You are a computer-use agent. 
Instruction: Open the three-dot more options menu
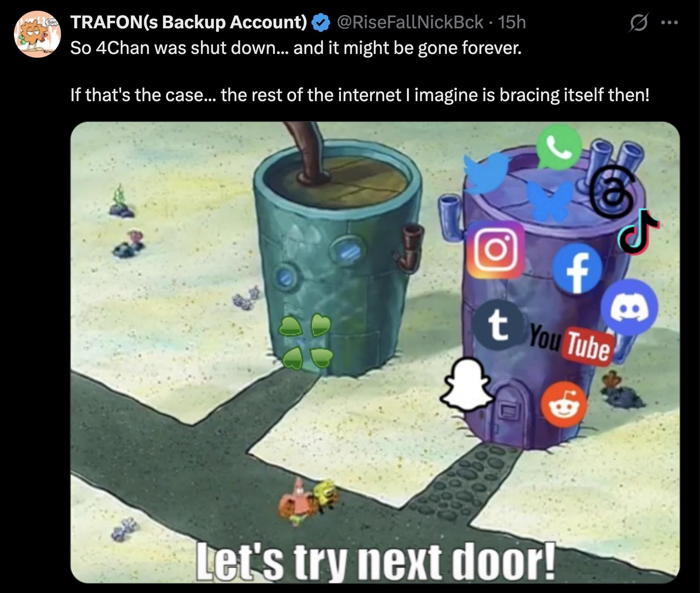click(670, 23)
